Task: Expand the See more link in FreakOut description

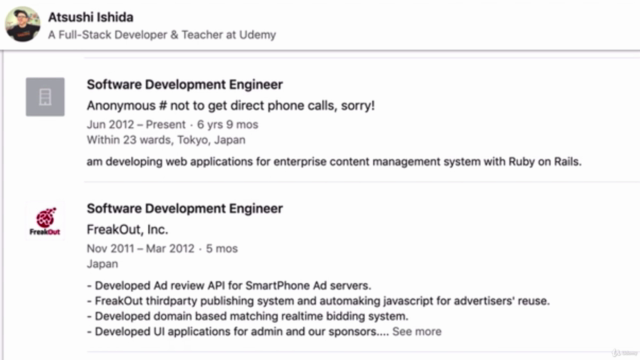Action: [x=417, y=331]
